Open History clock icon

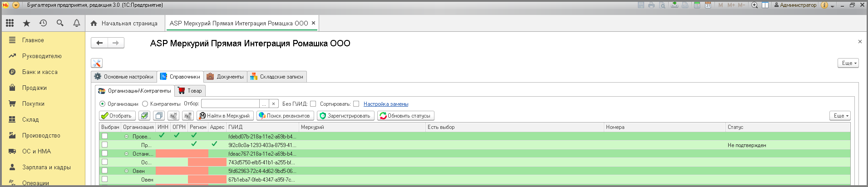point(43,23)
